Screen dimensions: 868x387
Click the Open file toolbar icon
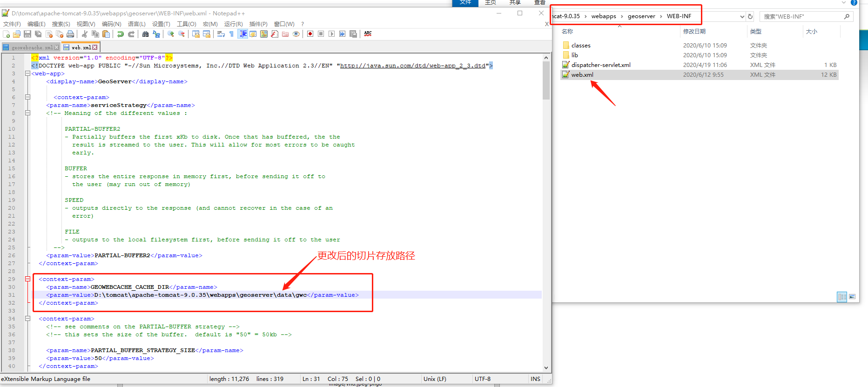click(x=17, y=34)
